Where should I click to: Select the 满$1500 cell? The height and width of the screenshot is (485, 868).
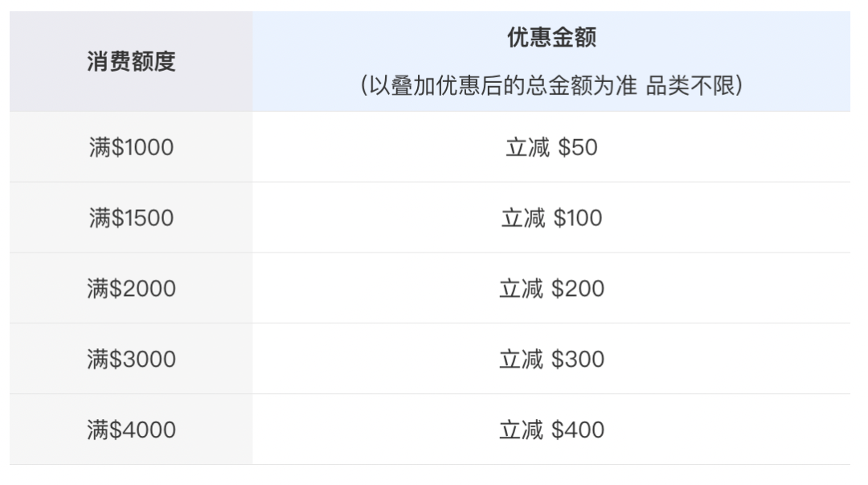coord(131,218)
